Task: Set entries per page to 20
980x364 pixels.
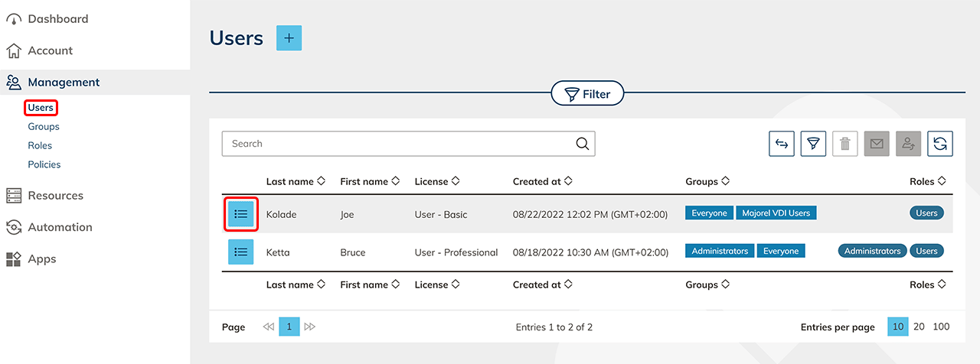Action: (x=919, y=327)
